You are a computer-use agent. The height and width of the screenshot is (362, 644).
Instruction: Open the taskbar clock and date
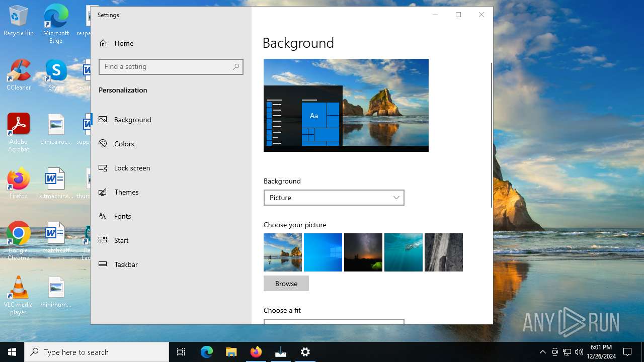601,352
